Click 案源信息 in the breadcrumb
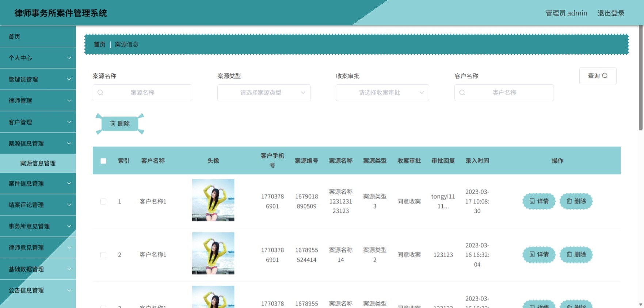Screen dimensions: 644x308 click(126, 45)
